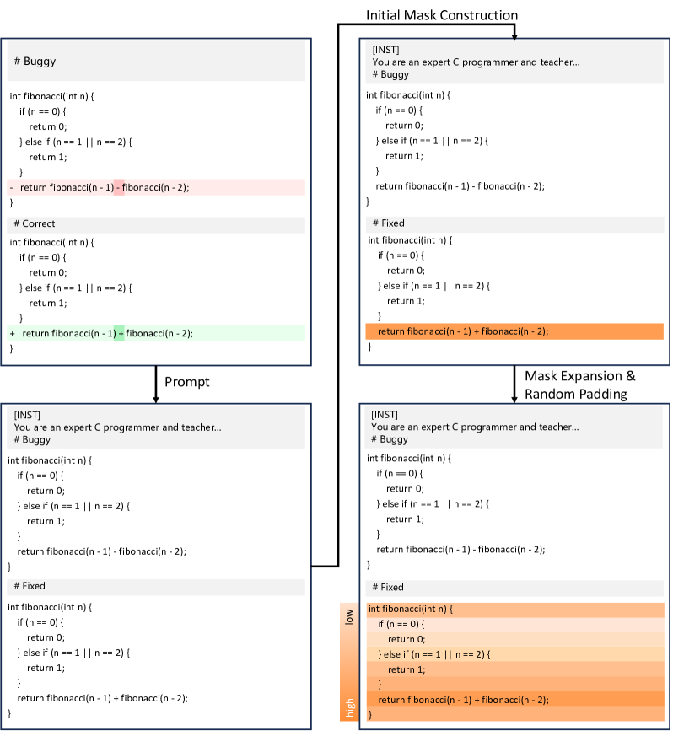The image size is (700, 731).
Task: Click the dark red highlighted minus operator
Action: 119,187
